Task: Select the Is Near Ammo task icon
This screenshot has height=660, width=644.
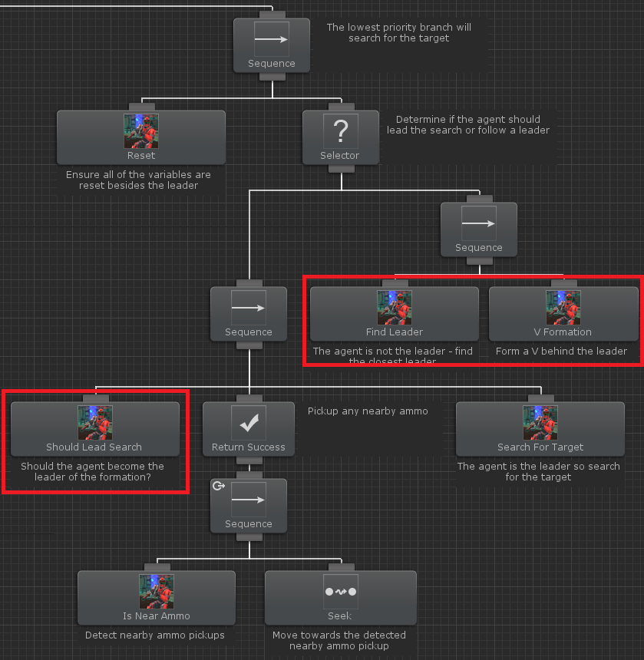Action: pos(157,592)
